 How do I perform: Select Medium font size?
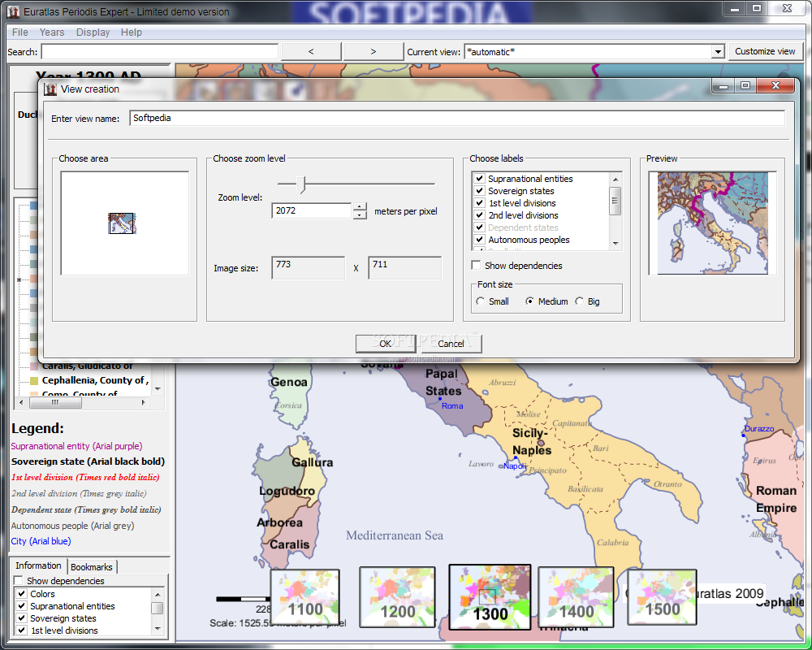[529, 301]
